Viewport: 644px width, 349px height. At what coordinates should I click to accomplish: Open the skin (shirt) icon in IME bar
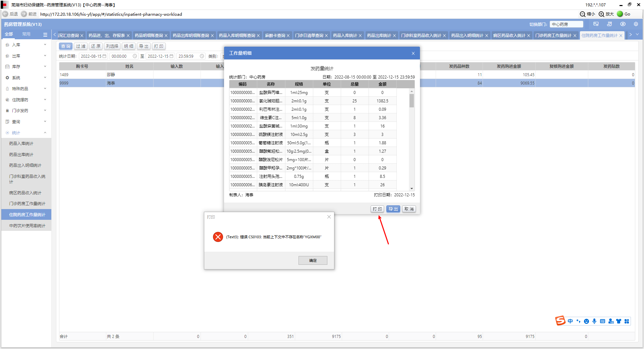(x=619, y=321)
